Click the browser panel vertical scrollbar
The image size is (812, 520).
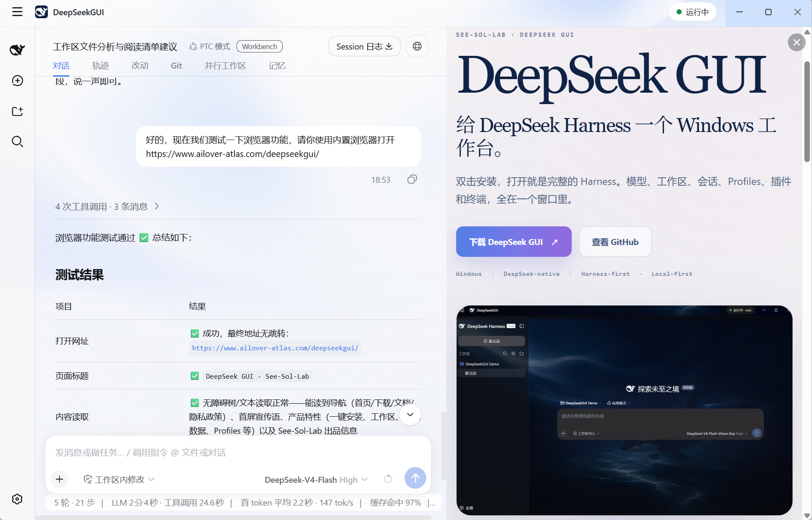(x=807, y=112)
